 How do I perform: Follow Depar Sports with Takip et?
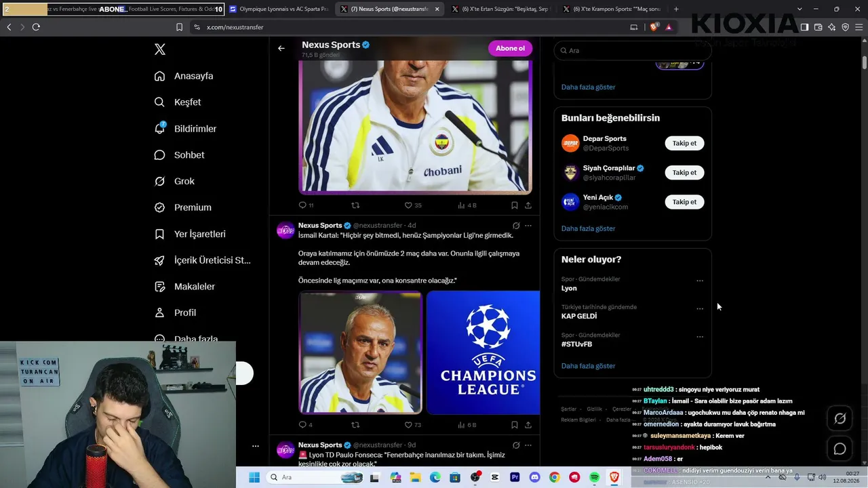point(684,143)
